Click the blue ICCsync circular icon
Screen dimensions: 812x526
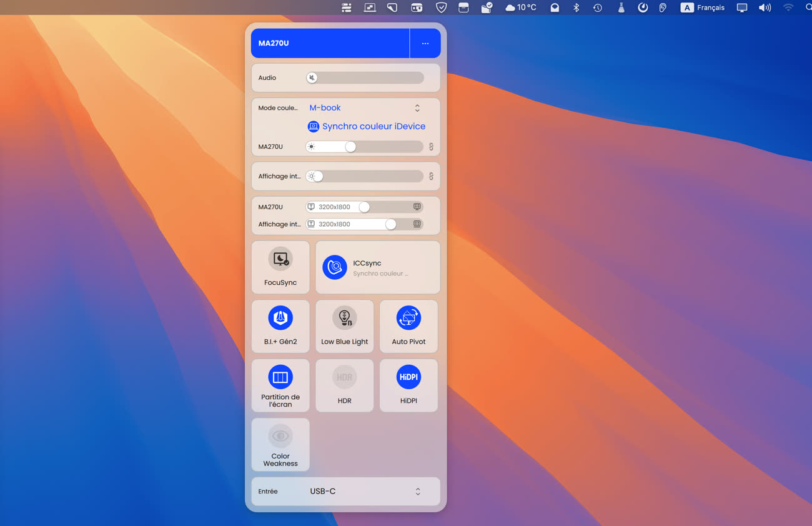335,267
